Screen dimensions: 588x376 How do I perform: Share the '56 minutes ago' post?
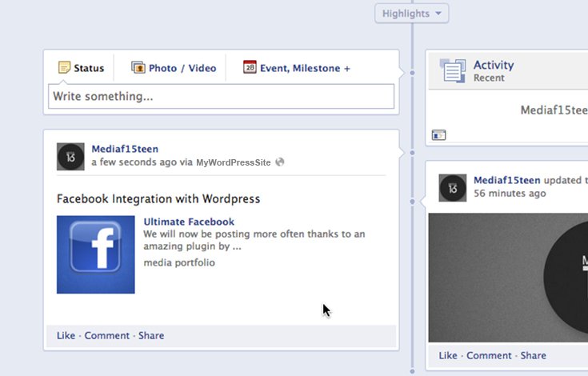tap(534, 355)
